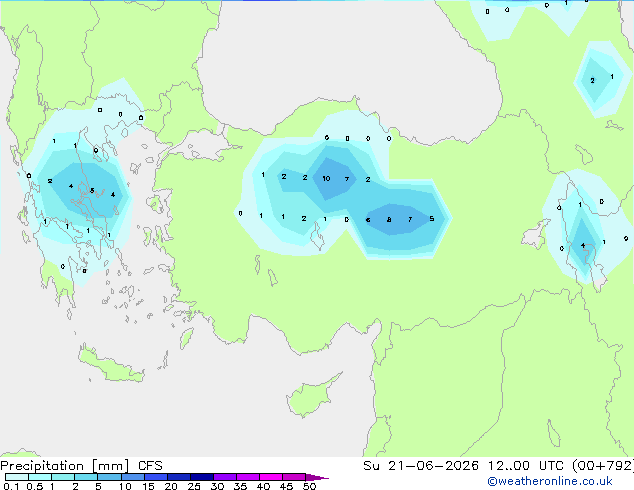Select the legend swatch between 25 and 30
Image resolution: width=634 pixels, height=490 pixels.
point(201,477)
